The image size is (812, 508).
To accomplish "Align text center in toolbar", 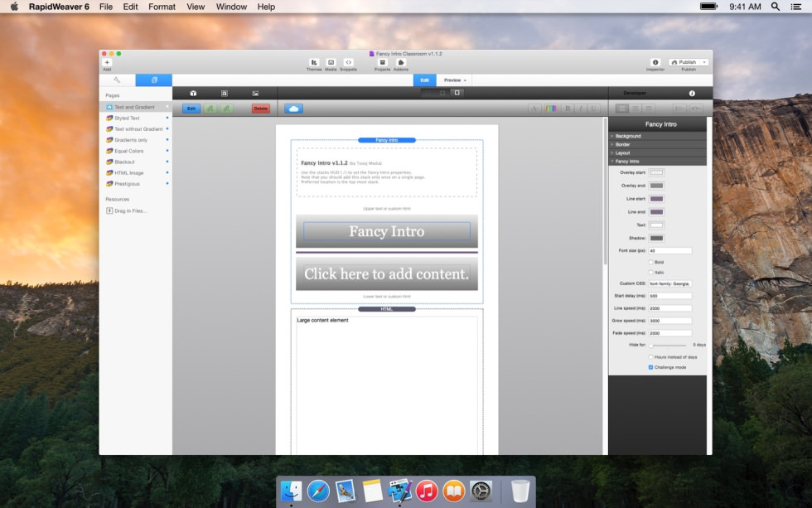I will pyautogui.click(x=635, y=109).
